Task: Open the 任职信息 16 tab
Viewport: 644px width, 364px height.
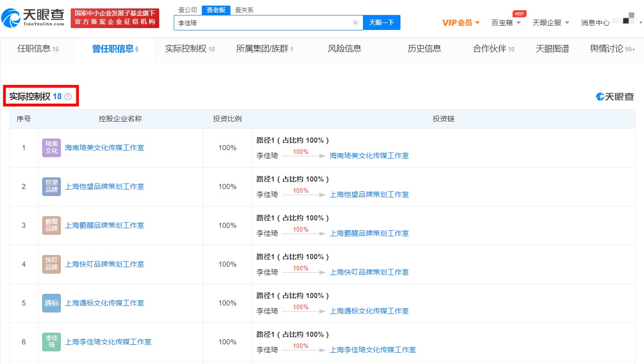Action: 38,49
